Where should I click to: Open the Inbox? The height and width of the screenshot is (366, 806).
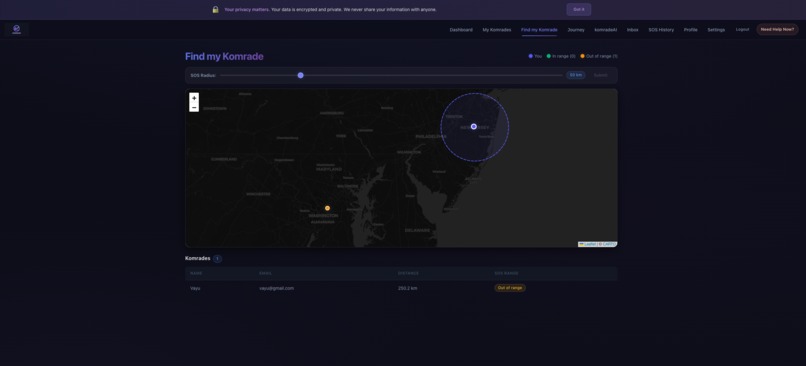coord(633,30)
